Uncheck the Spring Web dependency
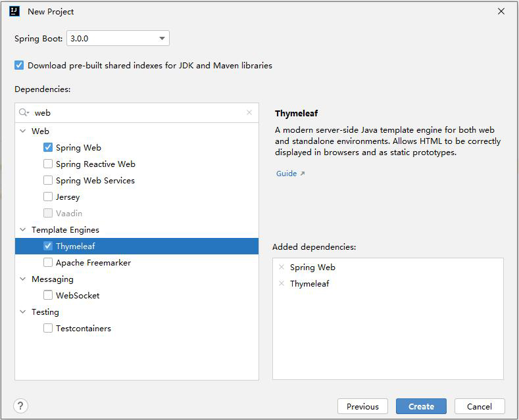519x420 pixels. coord(48,147)
